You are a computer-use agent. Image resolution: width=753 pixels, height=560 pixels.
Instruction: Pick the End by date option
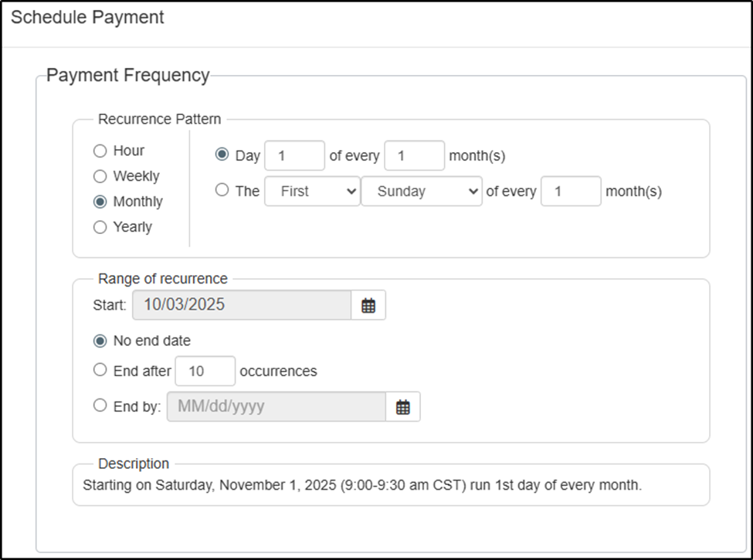pyautogui.click(x=100, y=406)
